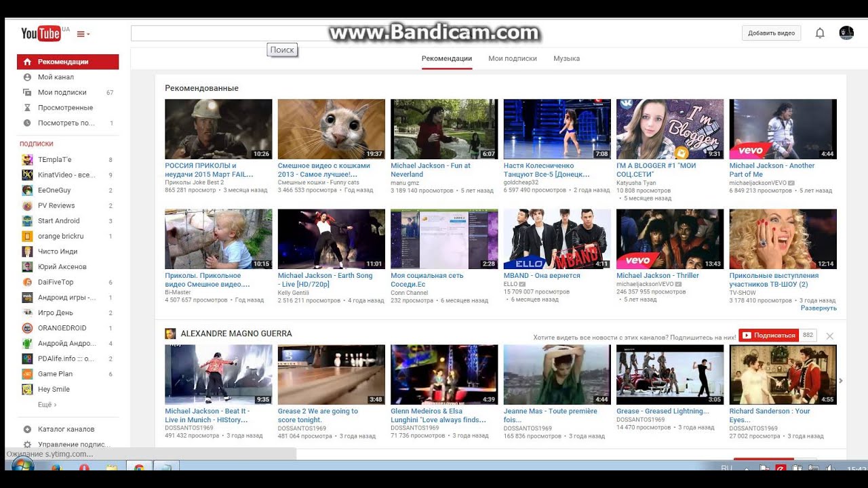Play Смешное видео с кошками thumbnail

coord(332,129)
